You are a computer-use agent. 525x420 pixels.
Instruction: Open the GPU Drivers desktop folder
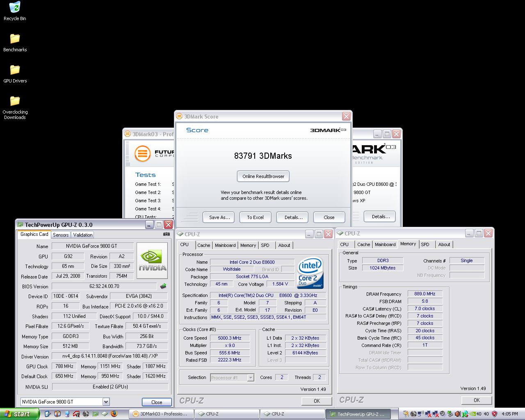point(15,74)
